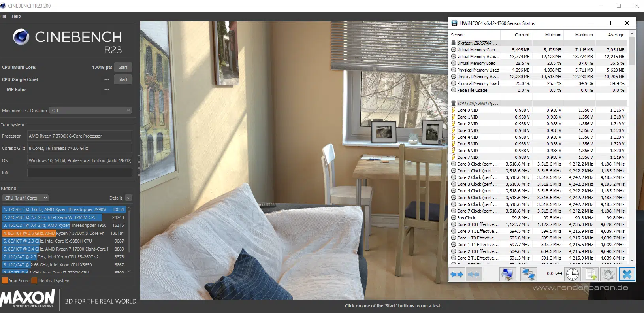644x313 pixels.
Task: Close sensor status with blue X
Action: point(627,274)
